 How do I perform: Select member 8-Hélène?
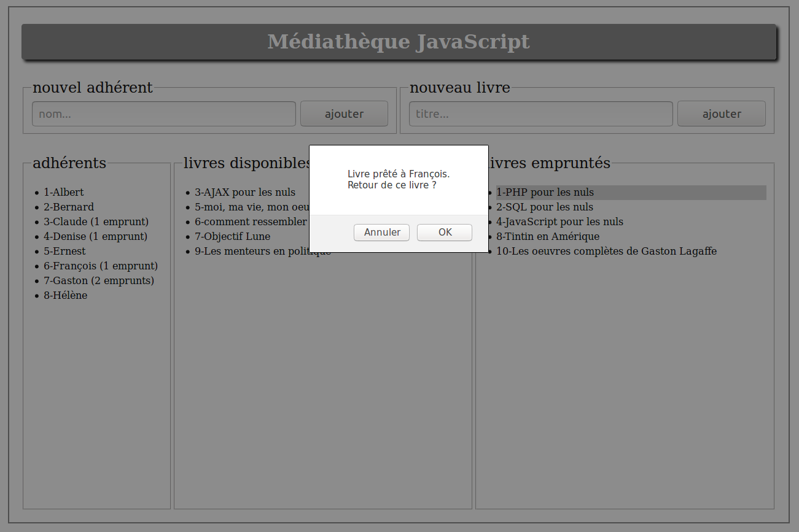pos(65,296)
